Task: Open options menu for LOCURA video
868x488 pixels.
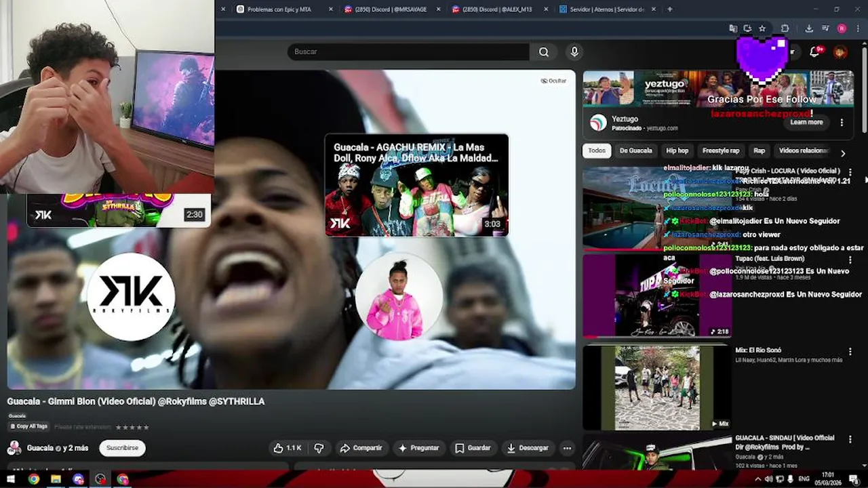Action: point(850,173)
